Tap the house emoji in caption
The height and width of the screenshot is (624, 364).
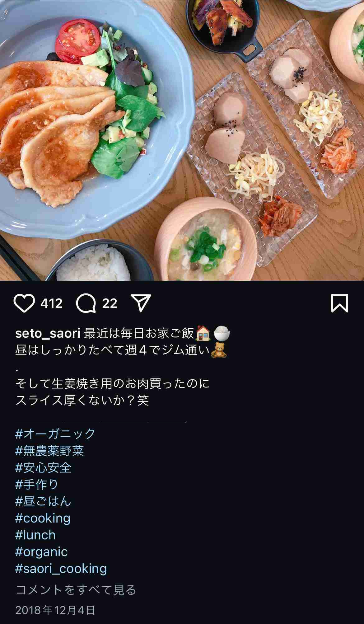(x=203, y=333)
